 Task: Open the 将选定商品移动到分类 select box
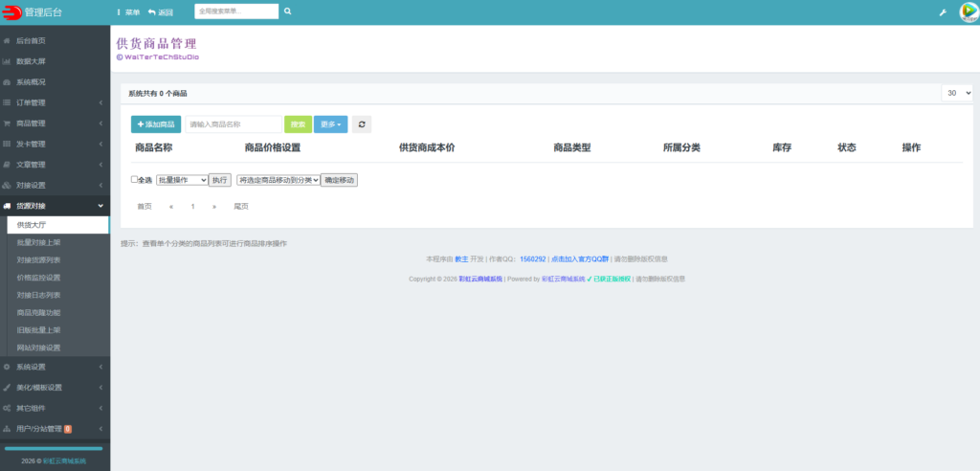pos(278,180)
